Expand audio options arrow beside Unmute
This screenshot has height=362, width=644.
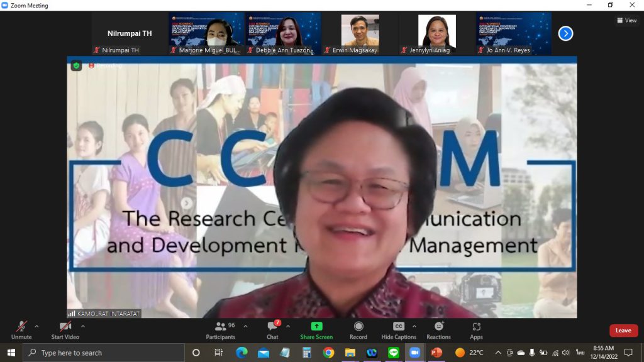(x=36, y=326)
